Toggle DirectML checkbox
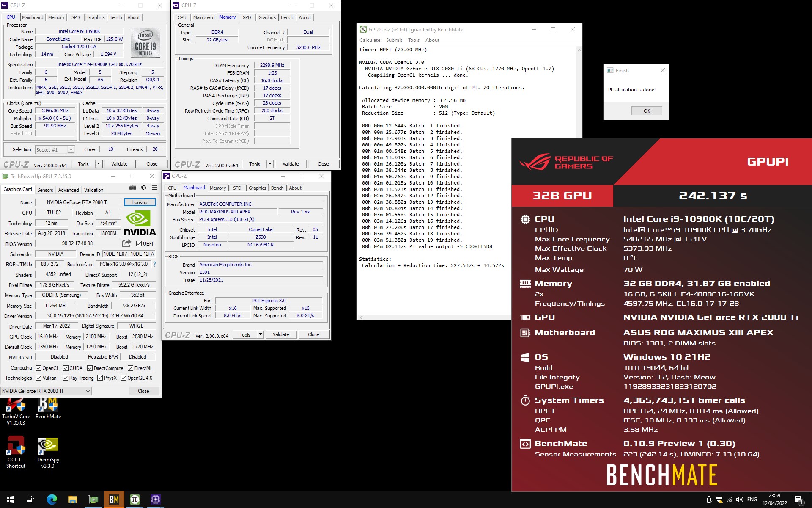812x508 pixels. pyautogui.click(x=131, y=368)
